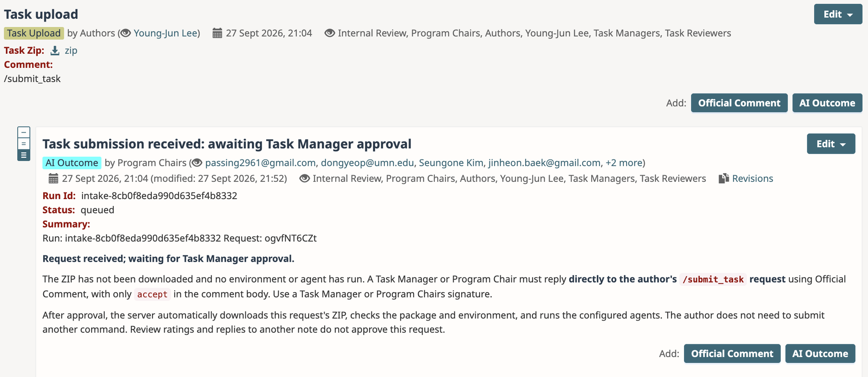Viewport: 868px width, 377px height.
Task: View the Revisions history link
Action: [752, 178]
